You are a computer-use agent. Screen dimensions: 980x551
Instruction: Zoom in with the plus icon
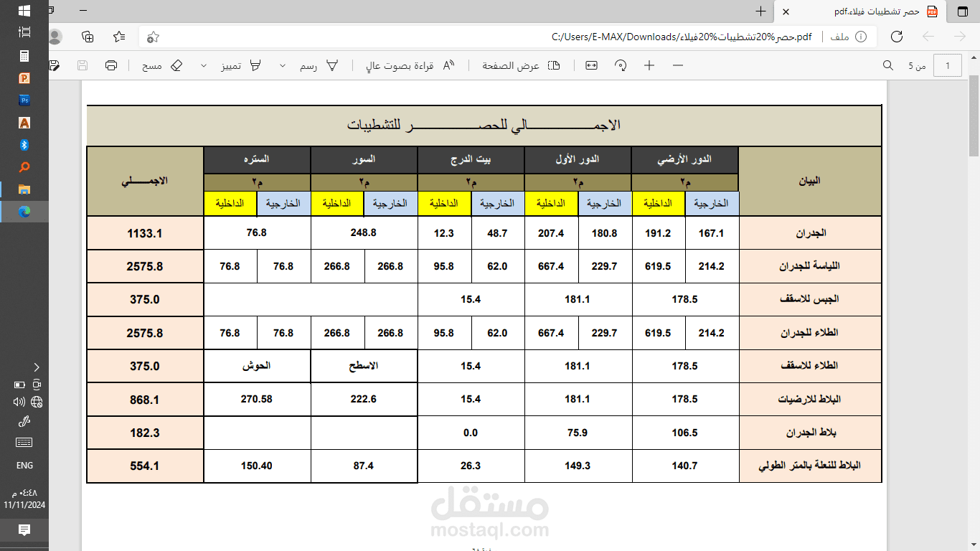coord(649,65)
